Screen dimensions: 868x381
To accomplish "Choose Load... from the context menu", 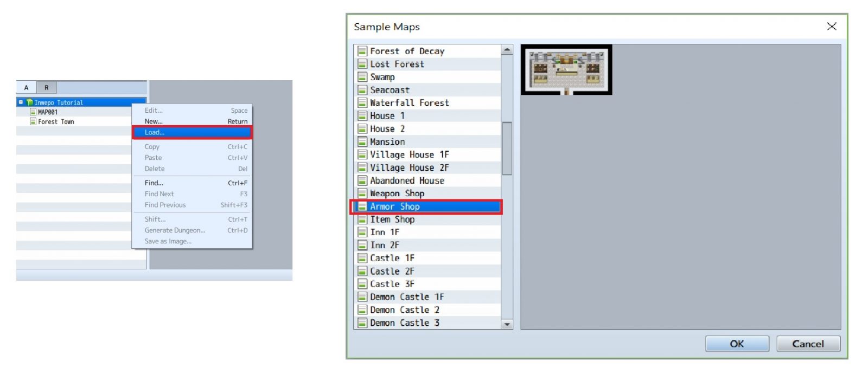I will click(192, 132).
